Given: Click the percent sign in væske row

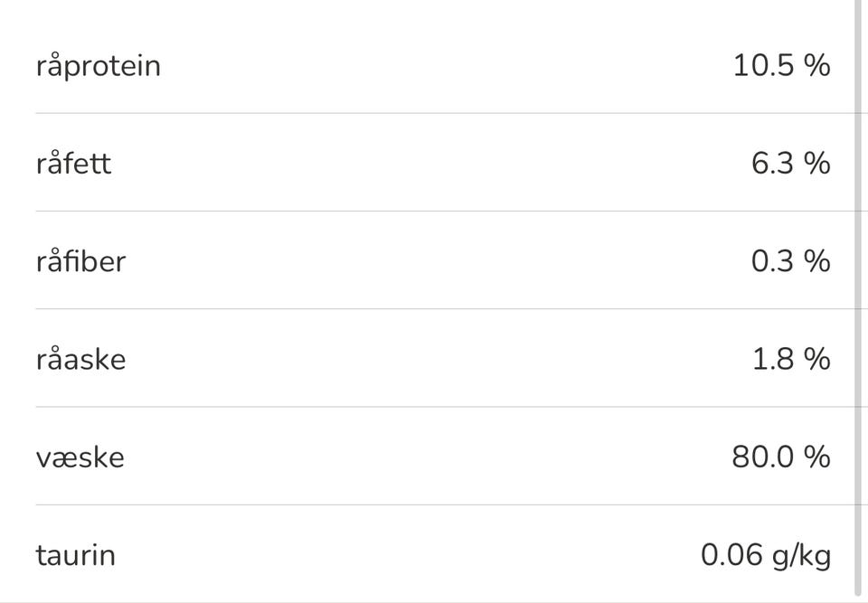Looking at the screenshot, I should coord(816,457).
